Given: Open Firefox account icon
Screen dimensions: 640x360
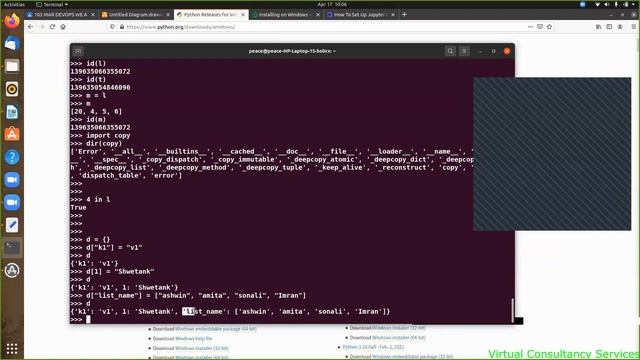Looking at the screenshot, I should point(620,27).
